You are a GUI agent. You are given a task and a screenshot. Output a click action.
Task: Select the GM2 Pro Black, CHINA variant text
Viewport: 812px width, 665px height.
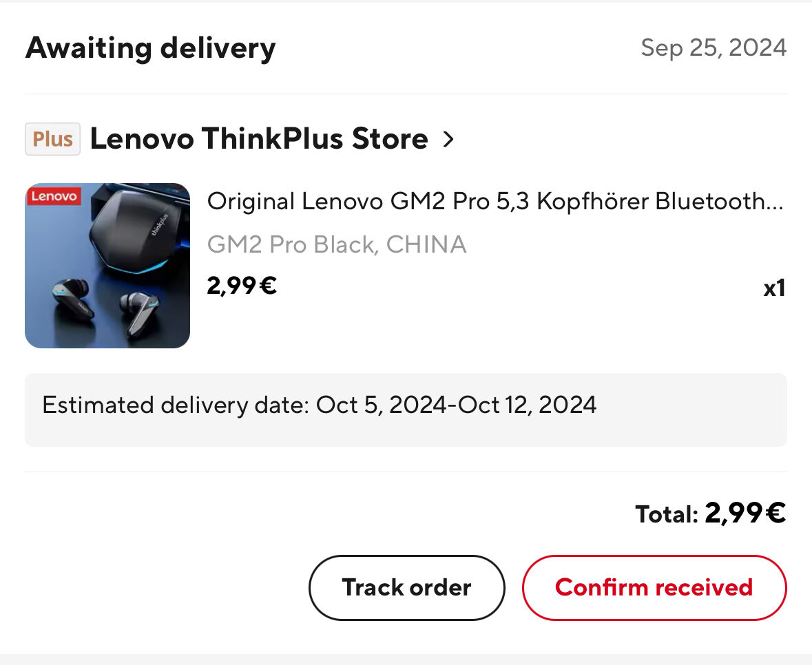tap(337, 244)
